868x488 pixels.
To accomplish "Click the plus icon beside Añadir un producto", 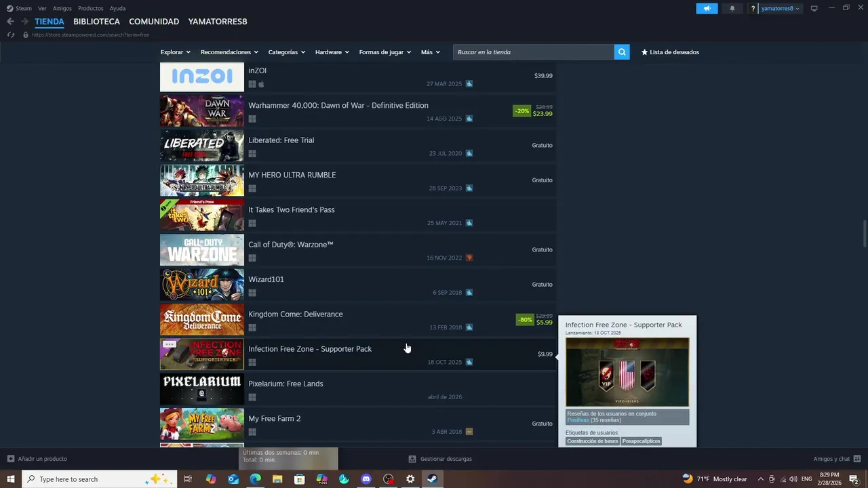I will (x=10, y=459).
